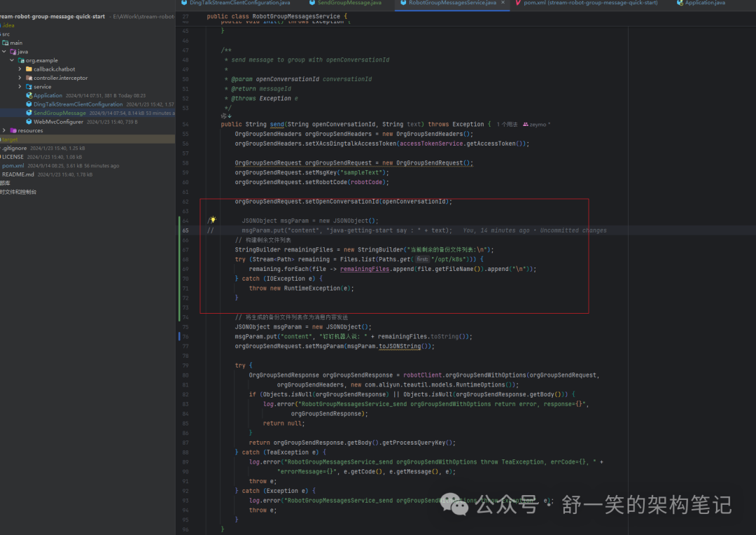Click the '1 个用法' usages hint
The width and height of the screenshot is (756, 535).
(x=507, y=125)
